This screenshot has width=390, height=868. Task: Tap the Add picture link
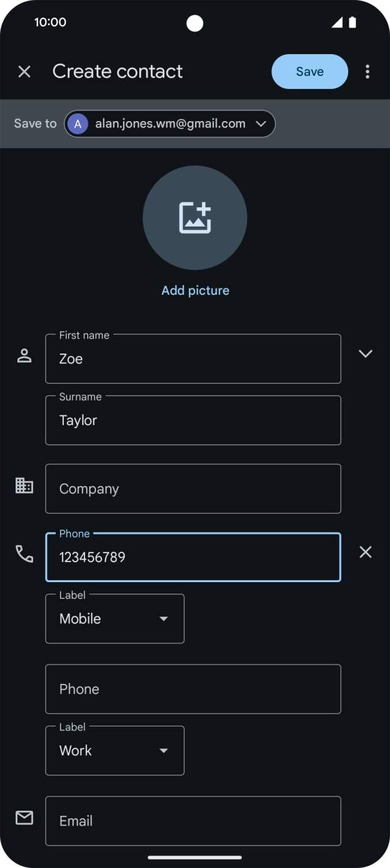[x=195, y=290]
